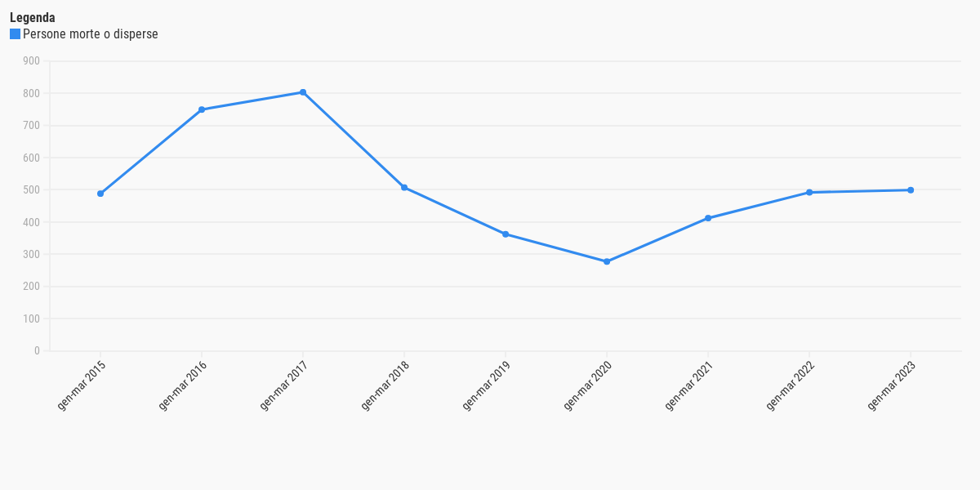The width and height of the screenshot is (980, 490).
Task: Click the 'gen-mar 2015' x-axis label
Action: 82,385
